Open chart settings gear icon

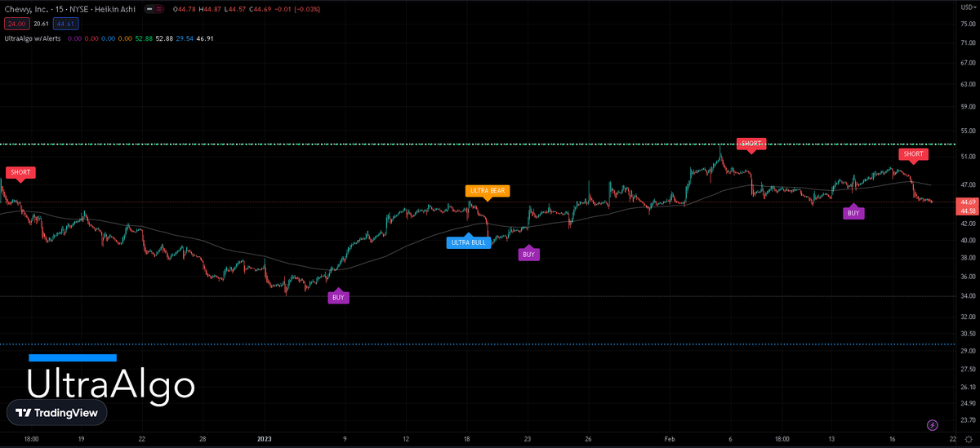[969, 438]
